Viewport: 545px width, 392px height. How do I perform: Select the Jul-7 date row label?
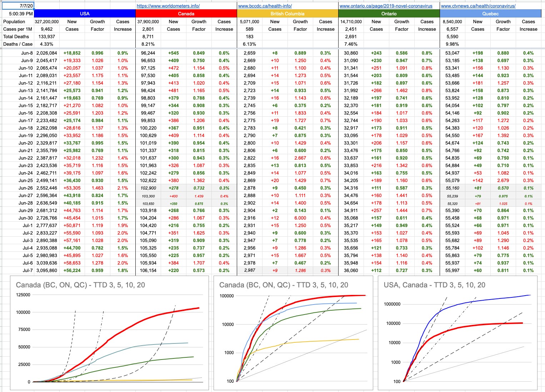[18, 270]
